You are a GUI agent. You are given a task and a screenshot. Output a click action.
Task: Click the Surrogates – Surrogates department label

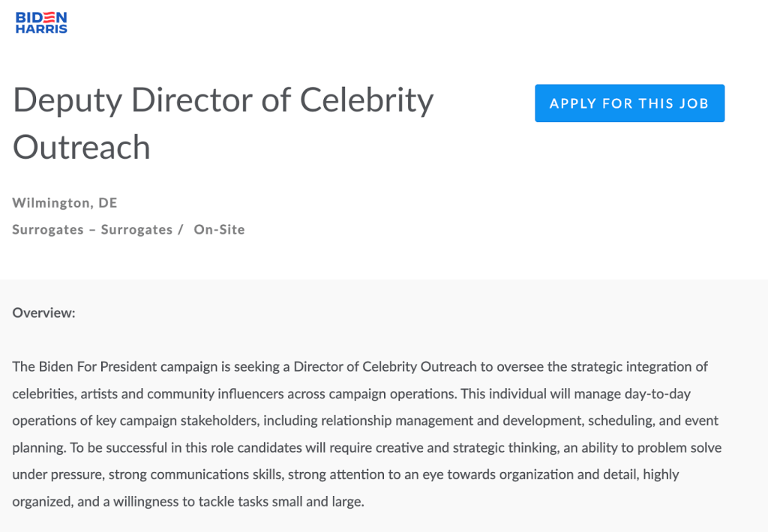[x=92, y=230]
